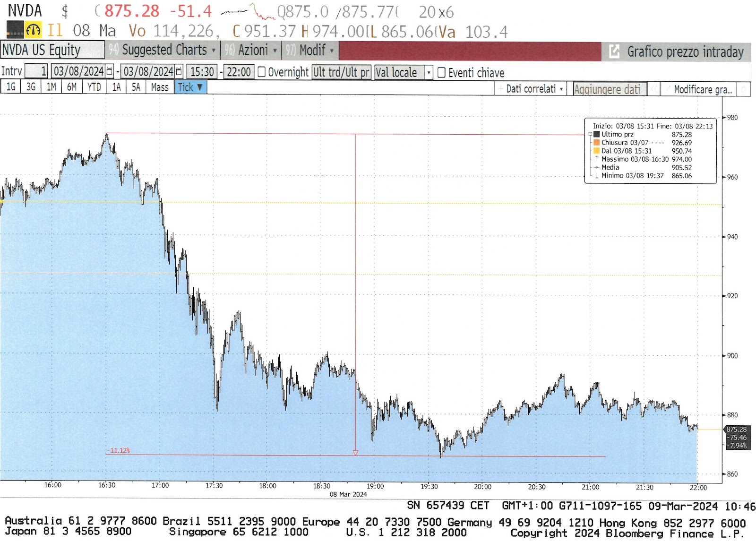Click the NVDA US Equity security field
The height and width of the screenshot is (542, 756).
point(52,50)
